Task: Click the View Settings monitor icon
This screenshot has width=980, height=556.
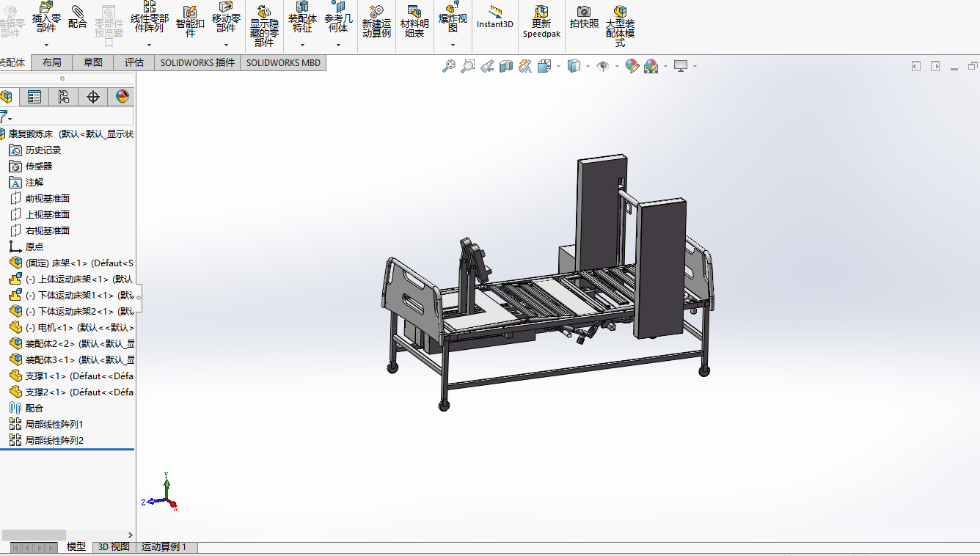Action: [681, 66]
